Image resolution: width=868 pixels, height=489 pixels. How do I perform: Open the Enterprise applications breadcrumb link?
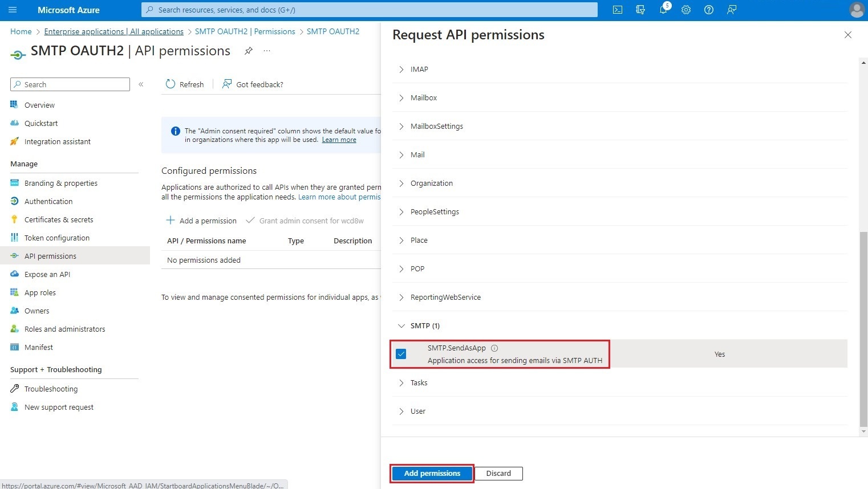[x=113, y=31]
